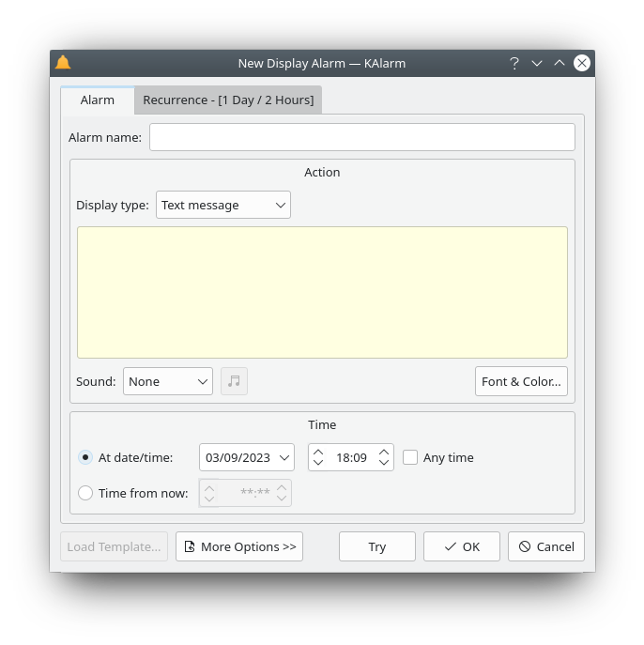This screenshot has height=645, width=644.
Task: Cancel the new alarm dialog
Action: tap(546, 546)
